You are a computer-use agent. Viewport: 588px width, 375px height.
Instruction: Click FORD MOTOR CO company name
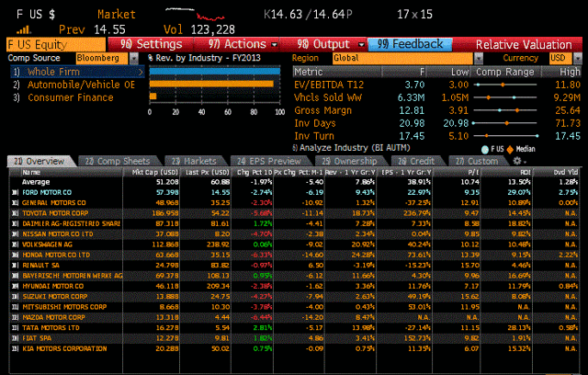click(x=47, y=192)
